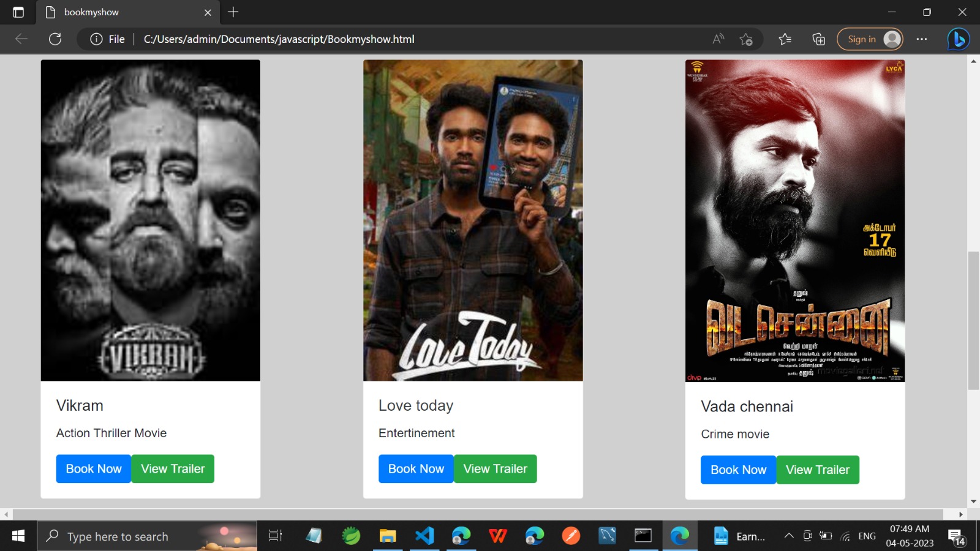This screenshot has height=551, width=980.
Task: Open WPS Office from taskbar
Action: pos(498,536)
